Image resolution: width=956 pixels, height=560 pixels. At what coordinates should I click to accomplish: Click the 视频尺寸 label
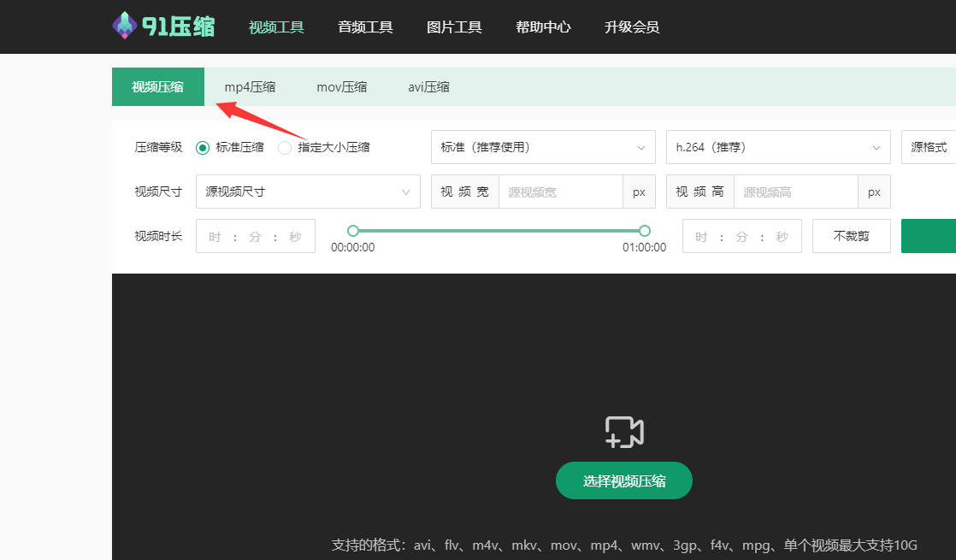[158, 192]
